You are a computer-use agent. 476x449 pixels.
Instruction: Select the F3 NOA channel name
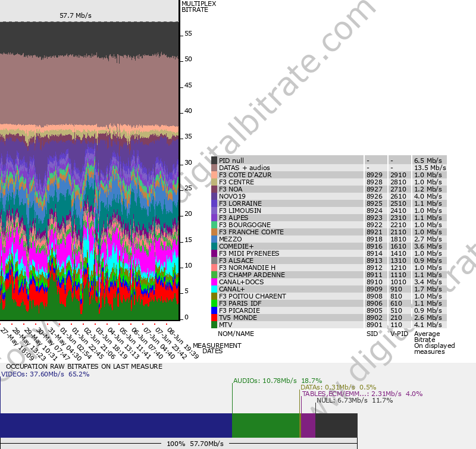[x=231, y=189]
